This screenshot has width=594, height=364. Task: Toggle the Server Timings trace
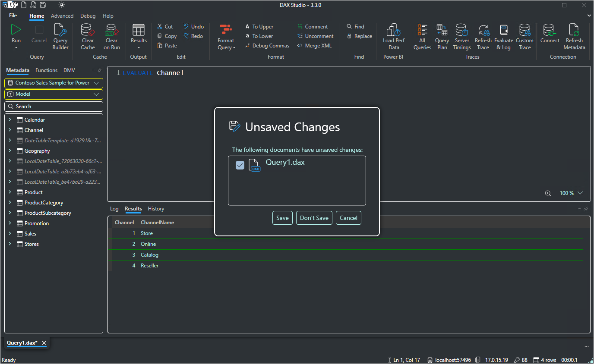(462, 37)
